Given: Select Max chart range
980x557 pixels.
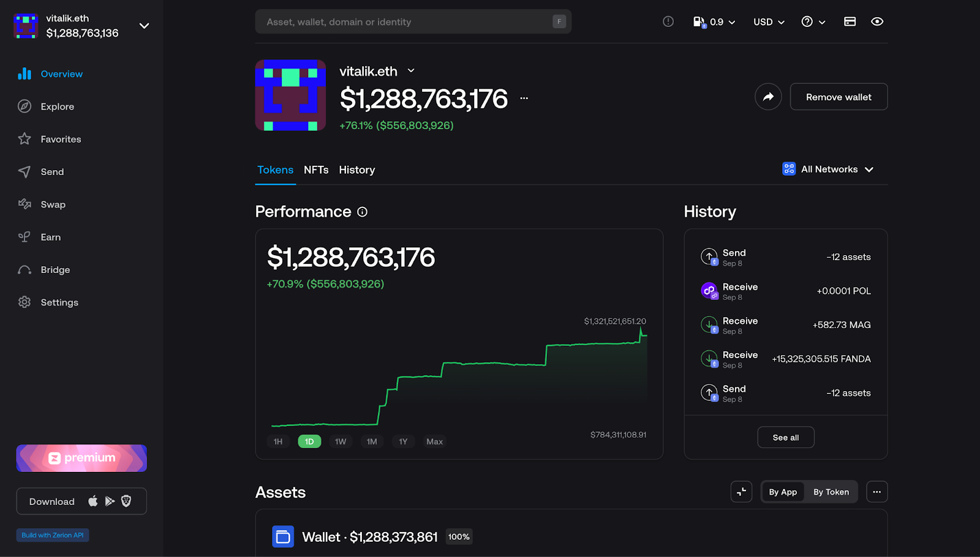Looking at the screenshot, I should [x=435, y=441].
